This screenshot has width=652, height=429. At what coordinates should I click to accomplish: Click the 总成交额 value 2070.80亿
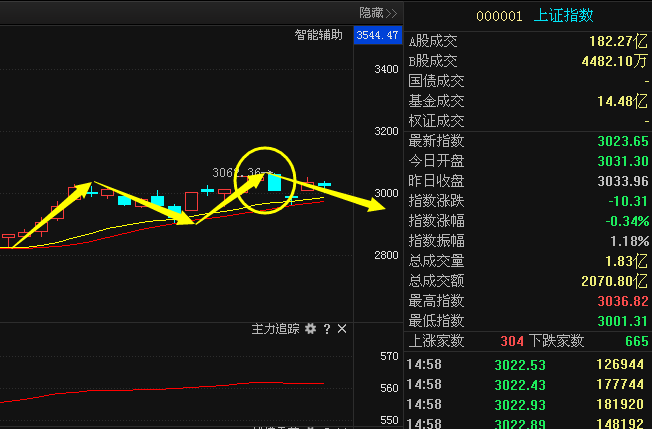point(614,281)
